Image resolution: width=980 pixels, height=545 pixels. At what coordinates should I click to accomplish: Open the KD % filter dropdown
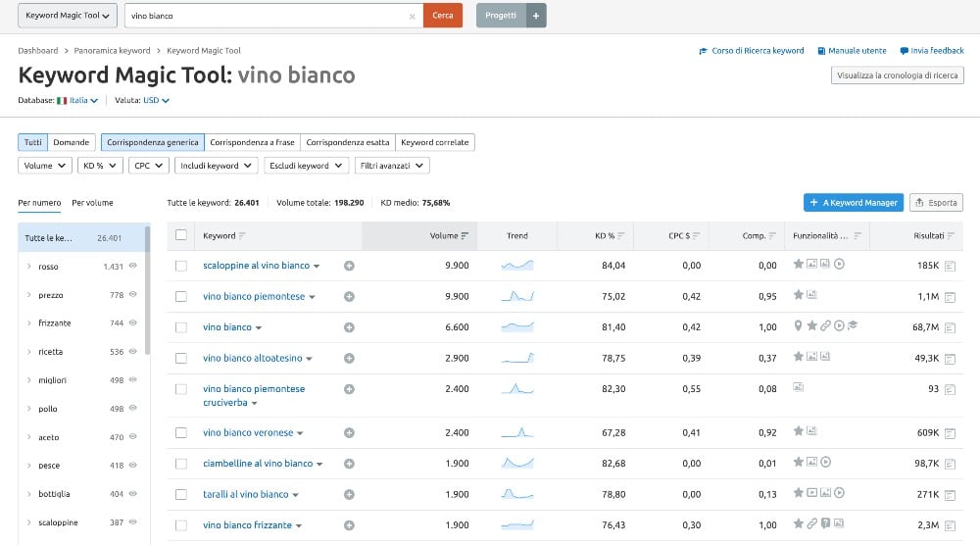pyautogui.click(x=100, y=166)
